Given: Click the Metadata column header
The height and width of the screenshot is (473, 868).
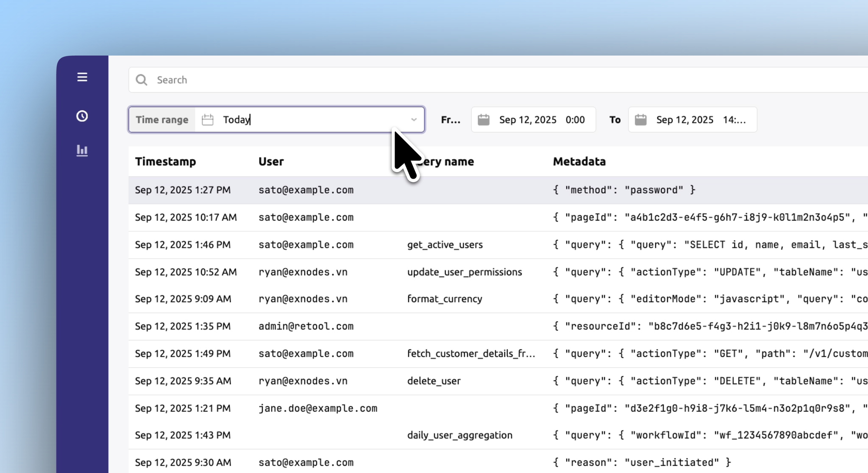Looking at the screenshot, I should pyautogui.click(x=579, y=161).
